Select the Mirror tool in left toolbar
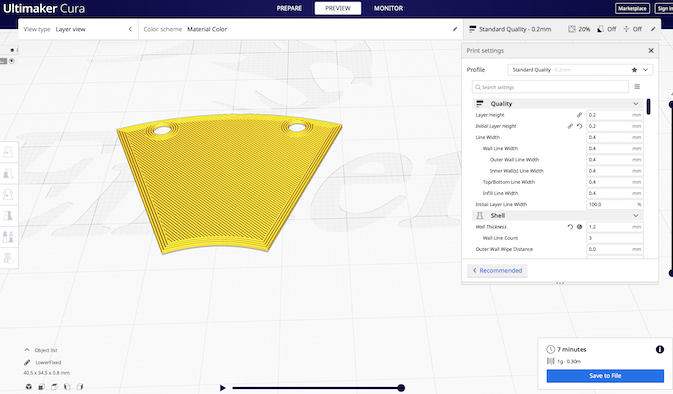 (8, 215)
